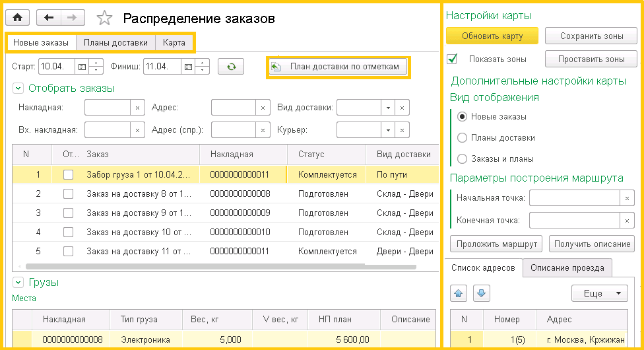Switch to Описание проезда tab
The height and width of the screenshot is (350, 644).
tap(567, 268)
